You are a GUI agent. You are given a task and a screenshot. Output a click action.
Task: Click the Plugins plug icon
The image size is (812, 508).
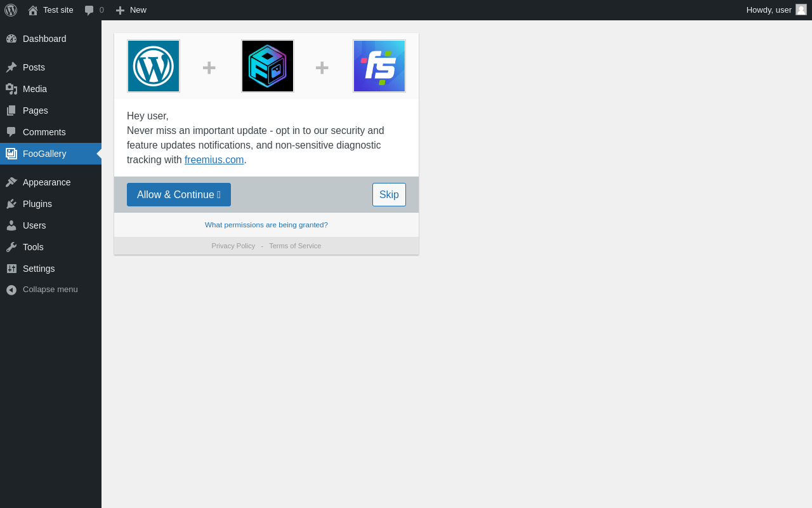pyautogui.click(x=11, y=204)
